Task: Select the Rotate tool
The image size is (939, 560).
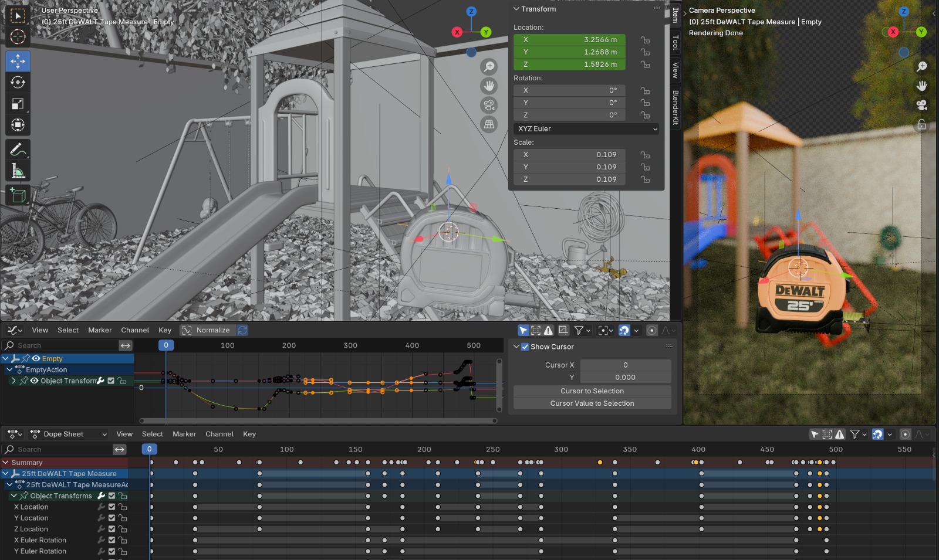Action: 18,82
